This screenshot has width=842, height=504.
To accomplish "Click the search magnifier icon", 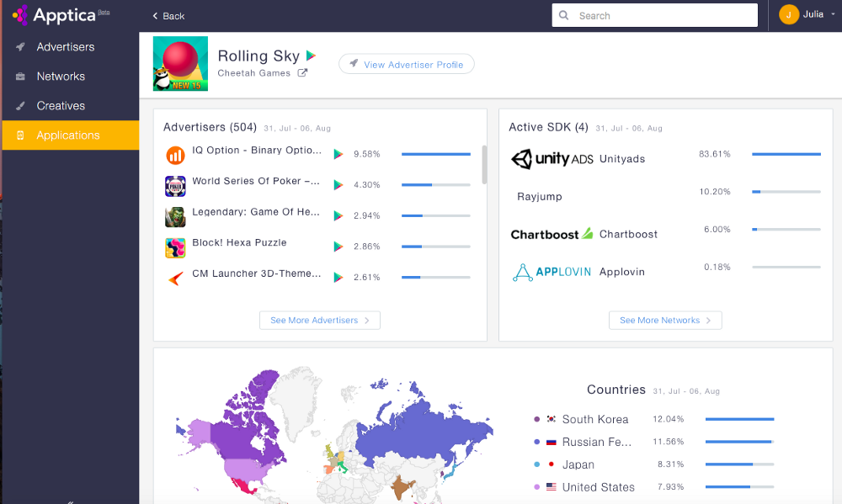I will coord(564,15).
